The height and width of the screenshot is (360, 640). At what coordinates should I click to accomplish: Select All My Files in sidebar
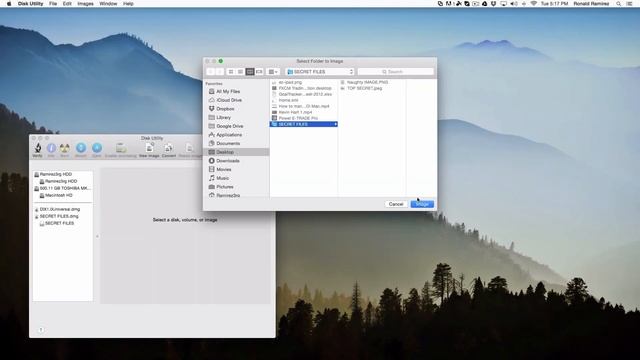[x=228, y=91]
